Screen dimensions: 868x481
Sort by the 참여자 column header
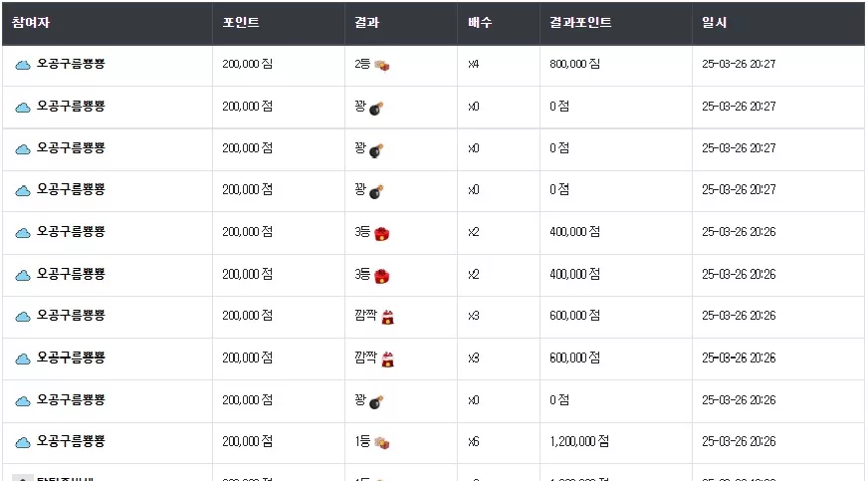(x=31, y=23)
